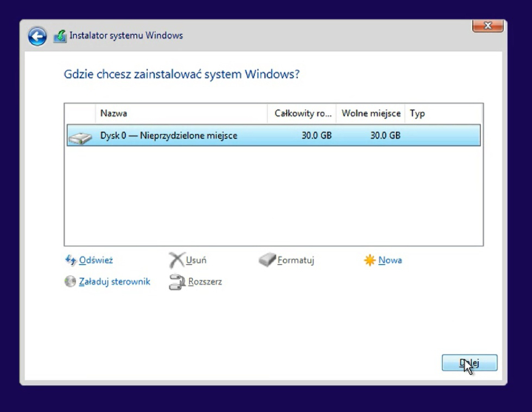Screen dimensions: 532x412
Task: Go back using the blue arrow button
Action: tap(38, 36)
